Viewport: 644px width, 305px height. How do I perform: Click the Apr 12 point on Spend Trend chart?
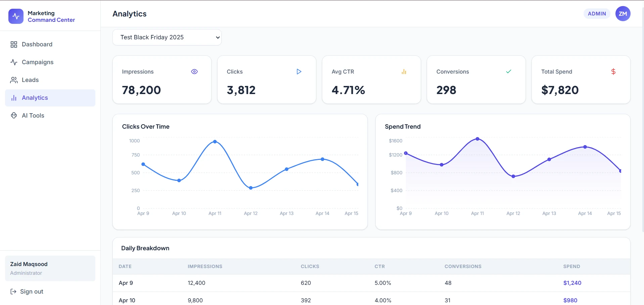tap(513, 176)
